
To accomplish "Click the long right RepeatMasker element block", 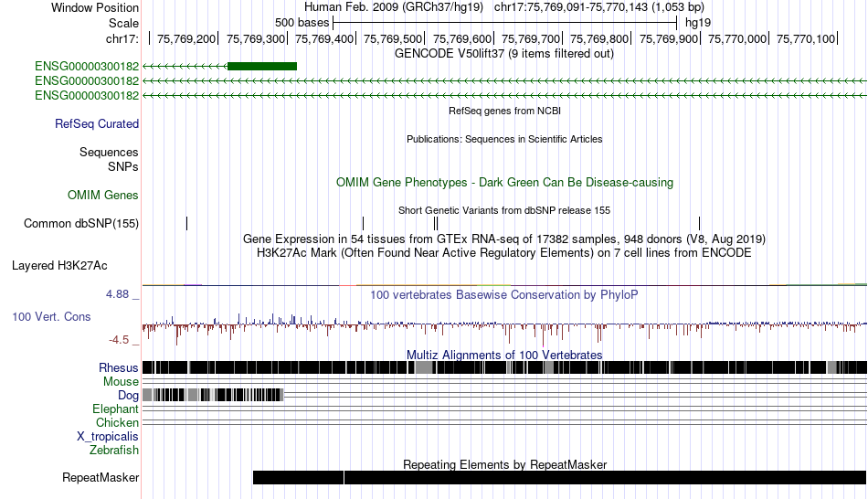I will click(x=606, y=477).
